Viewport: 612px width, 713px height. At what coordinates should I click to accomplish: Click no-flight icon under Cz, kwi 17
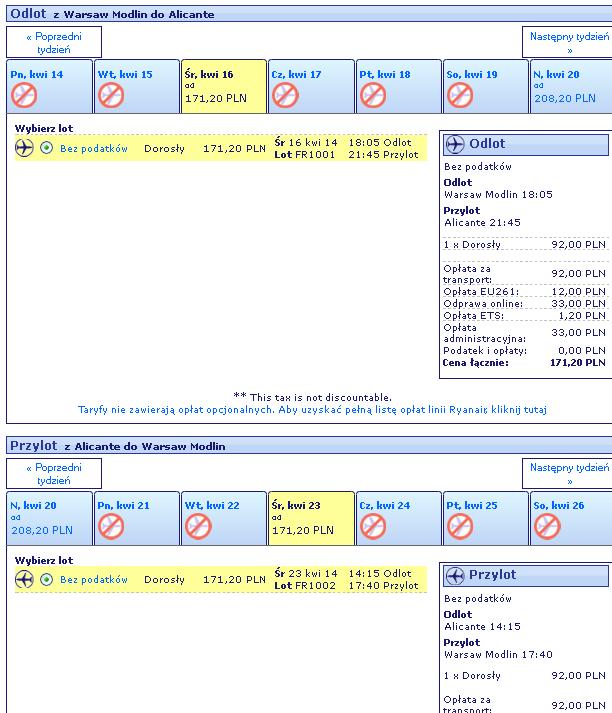[285, 96]
